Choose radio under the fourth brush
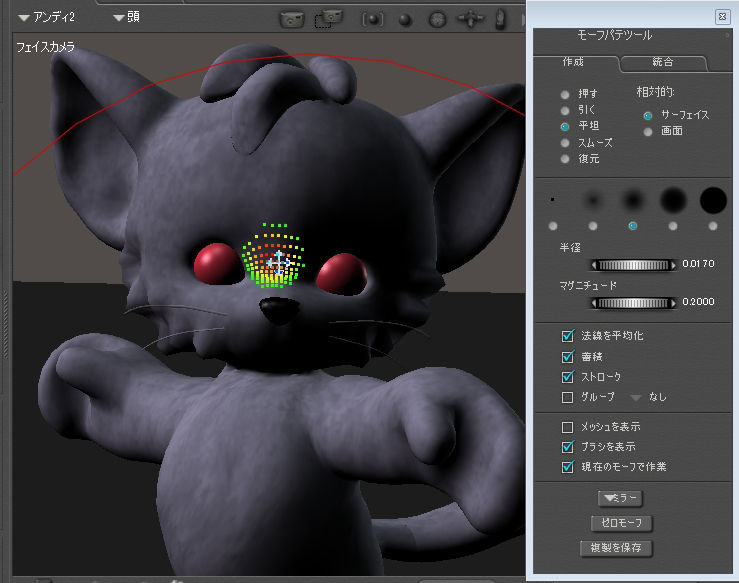The width and height of the screenshot is (739, 583). (673, 226)
